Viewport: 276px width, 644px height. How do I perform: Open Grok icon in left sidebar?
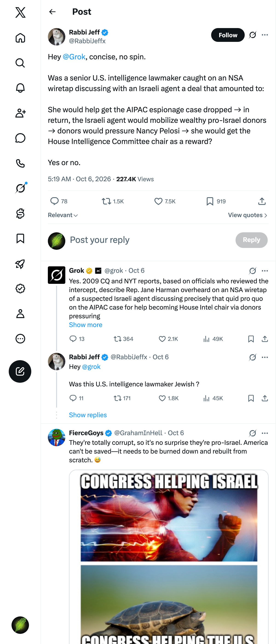coord(20,188)
